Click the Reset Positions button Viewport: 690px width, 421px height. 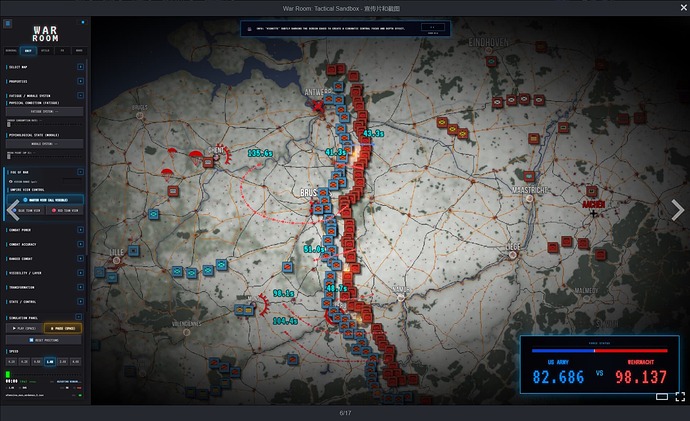point(44,340)
